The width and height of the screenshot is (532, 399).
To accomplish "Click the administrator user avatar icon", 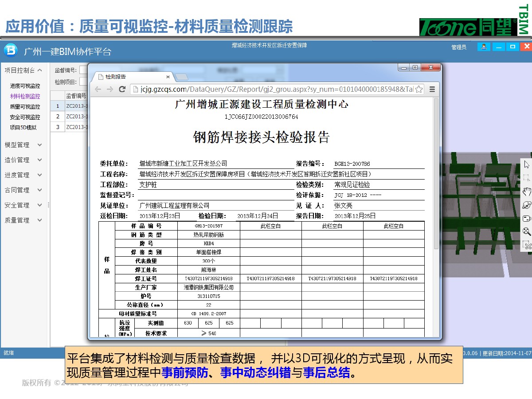I will [x=484, y=47].
